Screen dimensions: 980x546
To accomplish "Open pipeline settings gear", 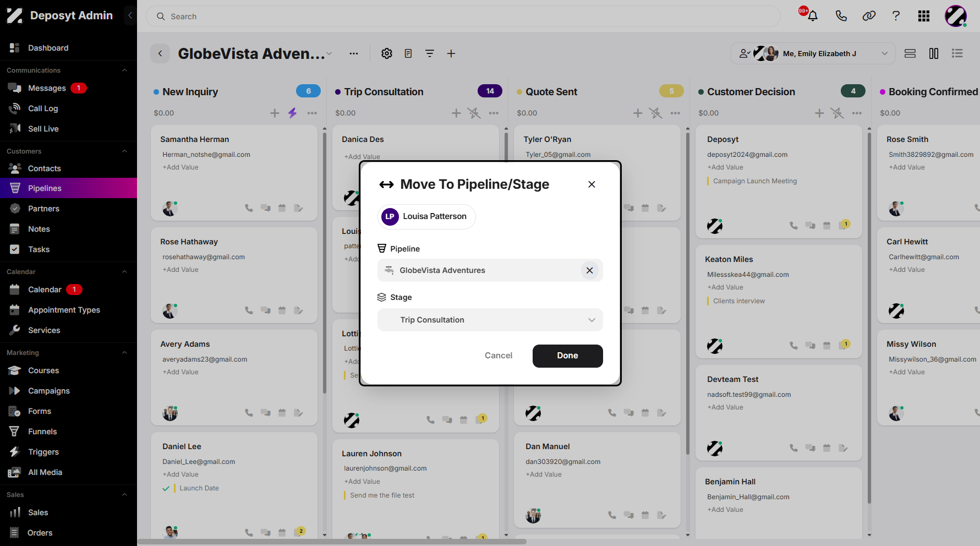I will coord(387,53).
